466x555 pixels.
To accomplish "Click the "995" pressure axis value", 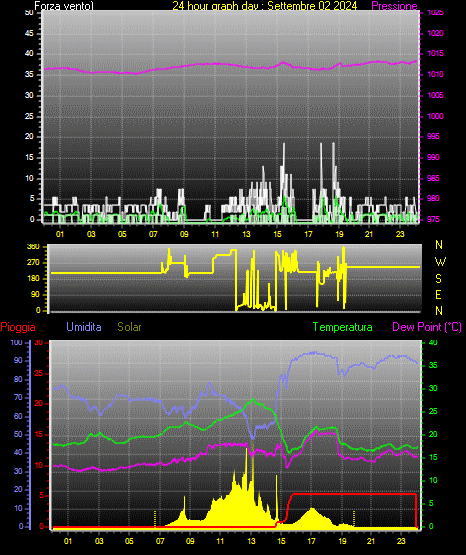I will click(433, 136).
